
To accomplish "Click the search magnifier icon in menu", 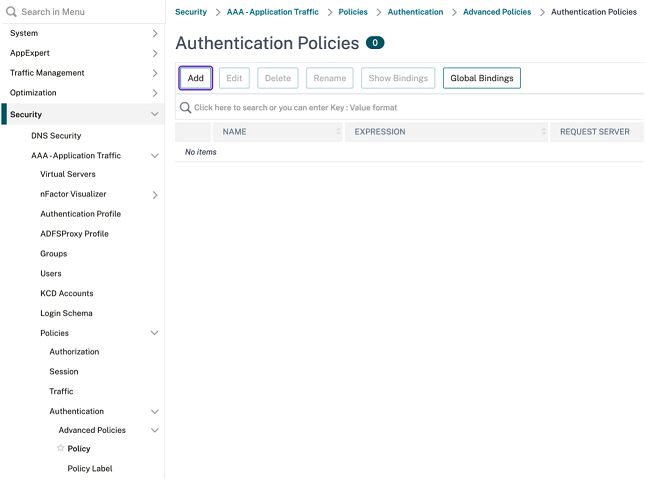I will 11,12.
